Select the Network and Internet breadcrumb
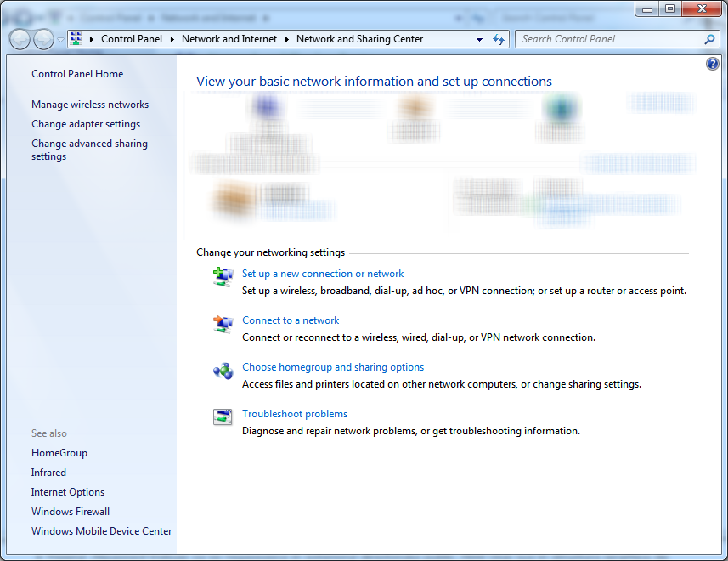The width and height of the screenshot is (728, 561). tap(229, 39)
